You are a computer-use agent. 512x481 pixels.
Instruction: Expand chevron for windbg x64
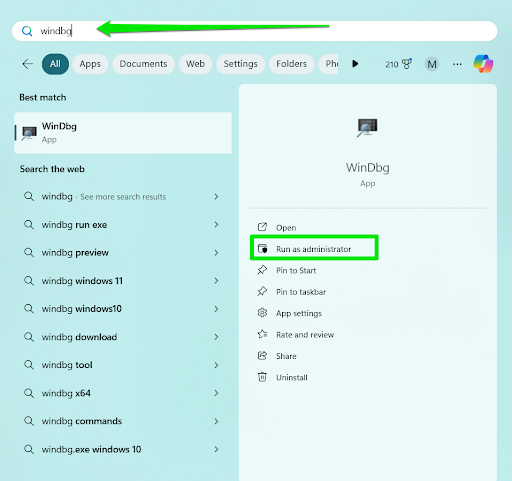click(x=216, y=393)
